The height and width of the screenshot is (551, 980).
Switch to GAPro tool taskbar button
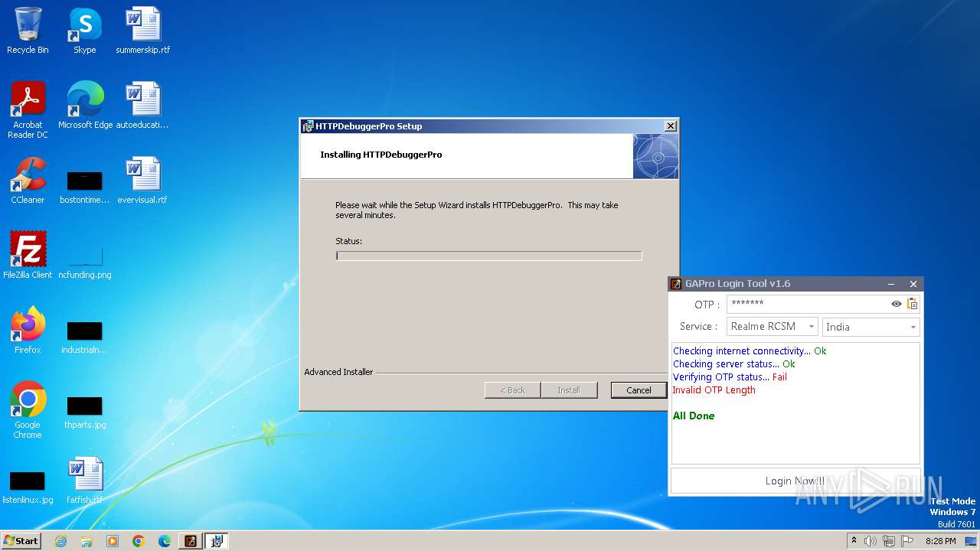(191, 541)
